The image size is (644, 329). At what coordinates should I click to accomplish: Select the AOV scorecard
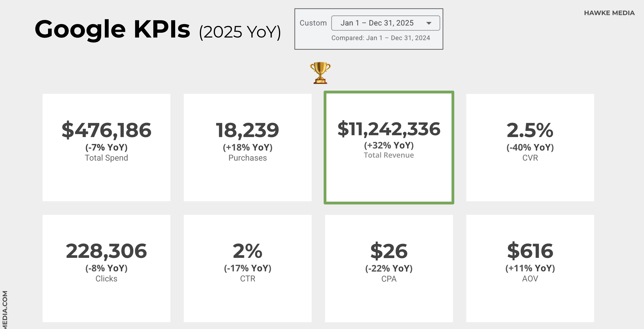pyautogui.click(x=530, y=268)
